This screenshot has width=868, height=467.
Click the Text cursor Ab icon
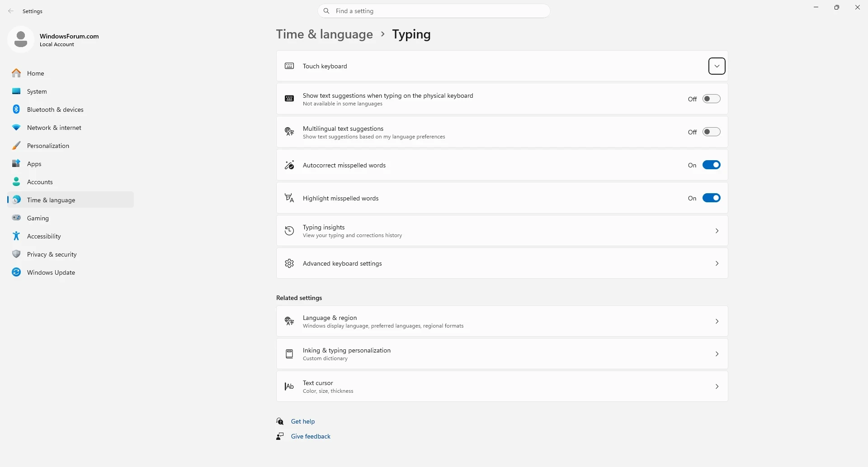click(289, 386)
